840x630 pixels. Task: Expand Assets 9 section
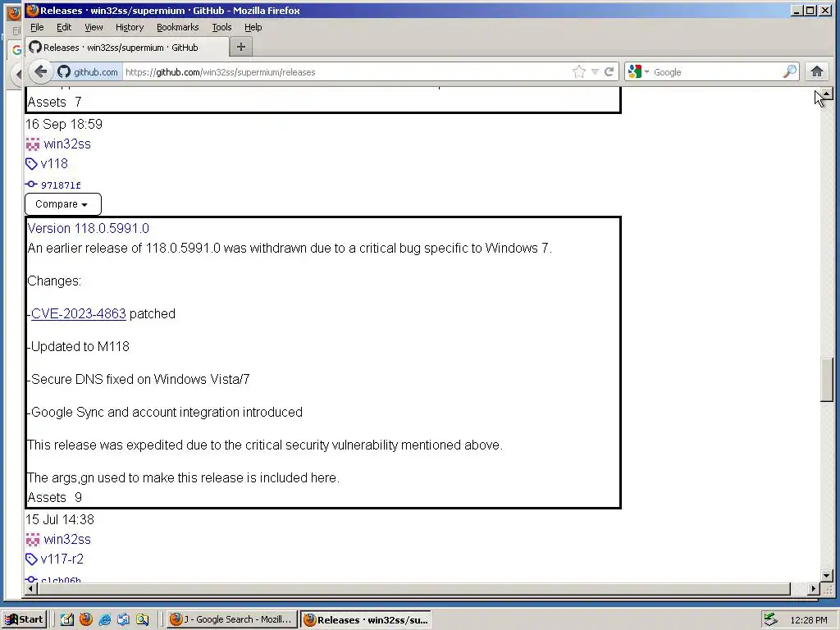[55, 498]
